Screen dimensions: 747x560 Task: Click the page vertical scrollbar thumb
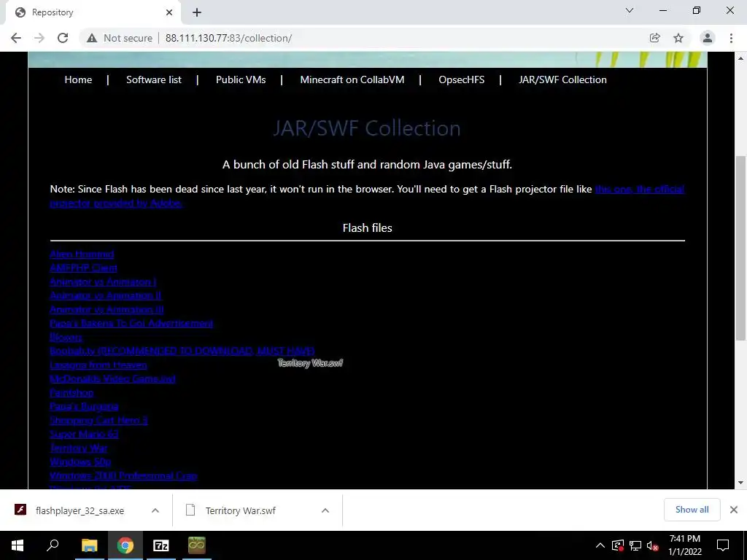[740, 248]
